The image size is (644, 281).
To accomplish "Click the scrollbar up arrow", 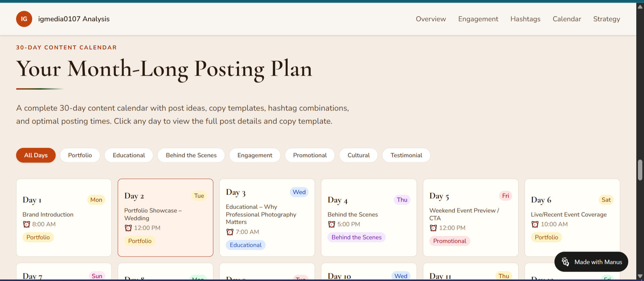I will click(x=640, y=7).
